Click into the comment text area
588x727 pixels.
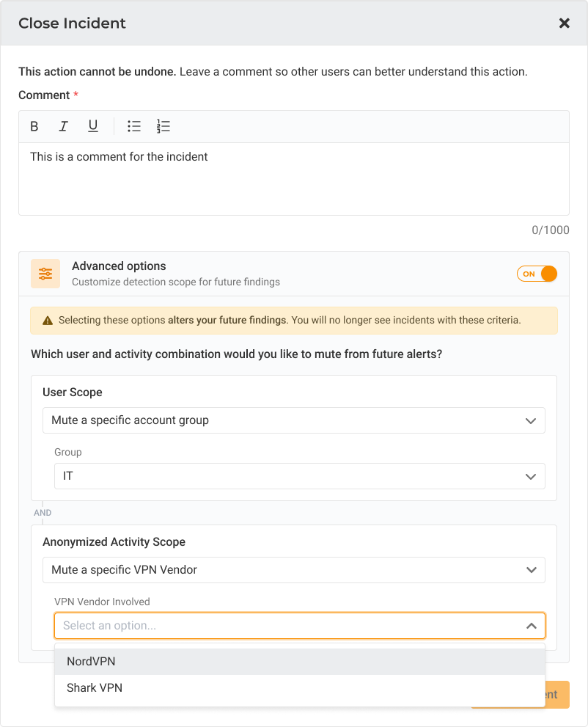(294, 179)
